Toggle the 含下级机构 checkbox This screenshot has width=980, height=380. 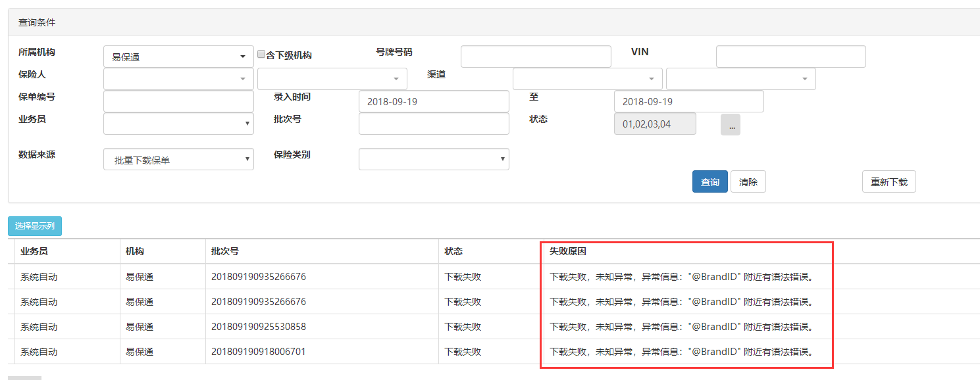pos(261,55)
